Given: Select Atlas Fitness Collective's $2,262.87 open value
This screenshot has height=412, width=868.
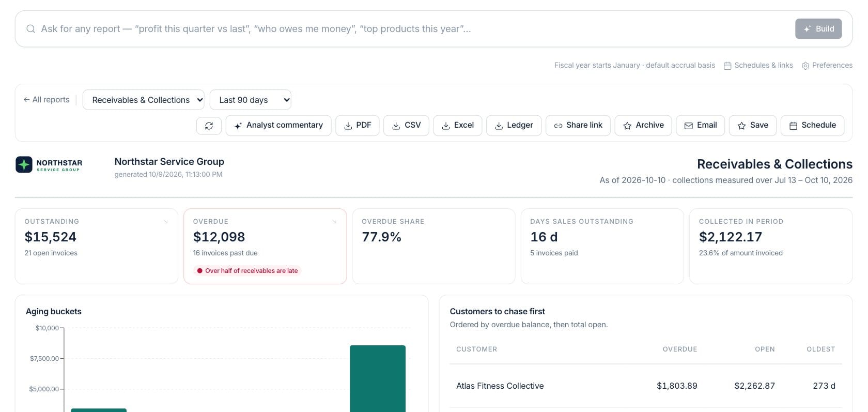Looking at the screenshot, I should [x=755, y=386].
